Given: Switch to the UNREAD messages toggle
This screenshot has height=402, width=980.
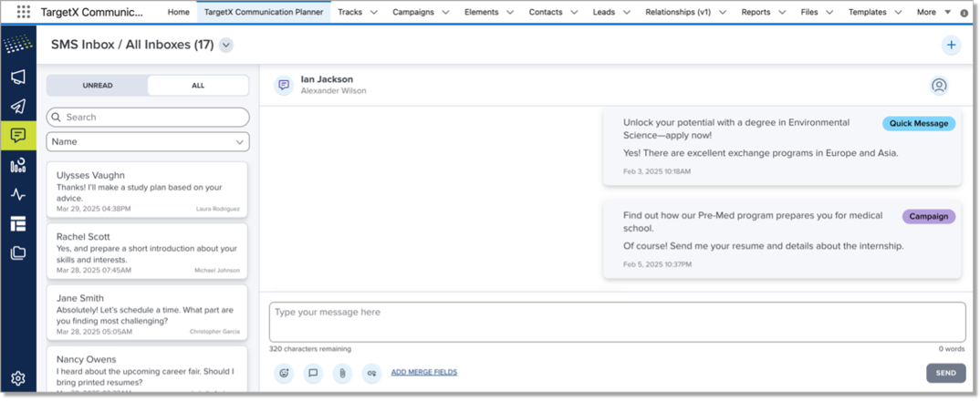Looking at the screenshot, I should [98, 86].
